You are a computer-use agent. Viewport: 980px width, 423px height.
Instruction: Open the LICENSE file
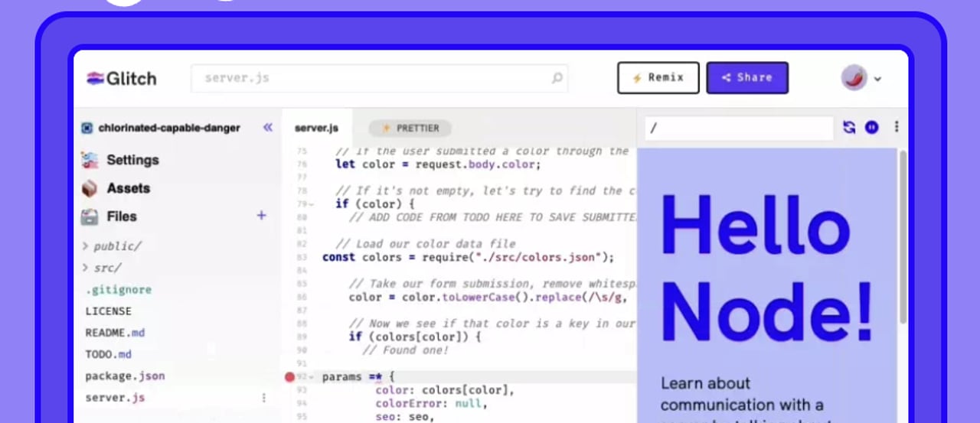click(x=108, y=311)
